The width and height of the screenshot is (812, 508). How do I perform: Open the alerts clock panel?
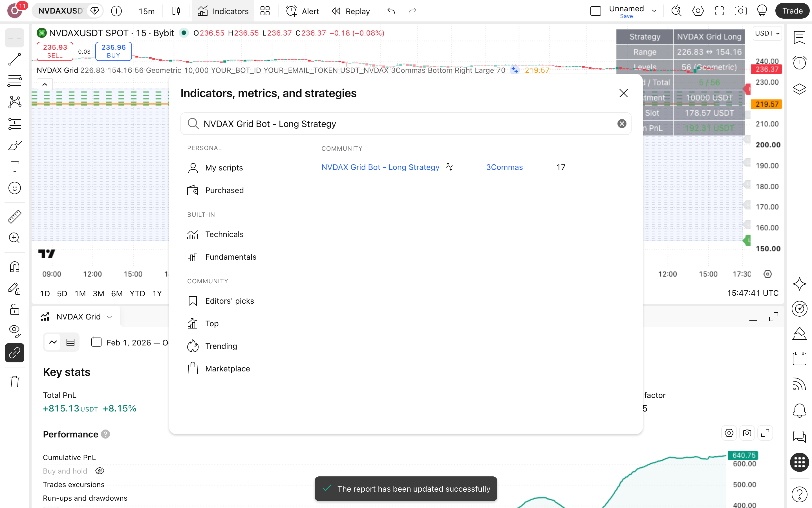(799, 62)
